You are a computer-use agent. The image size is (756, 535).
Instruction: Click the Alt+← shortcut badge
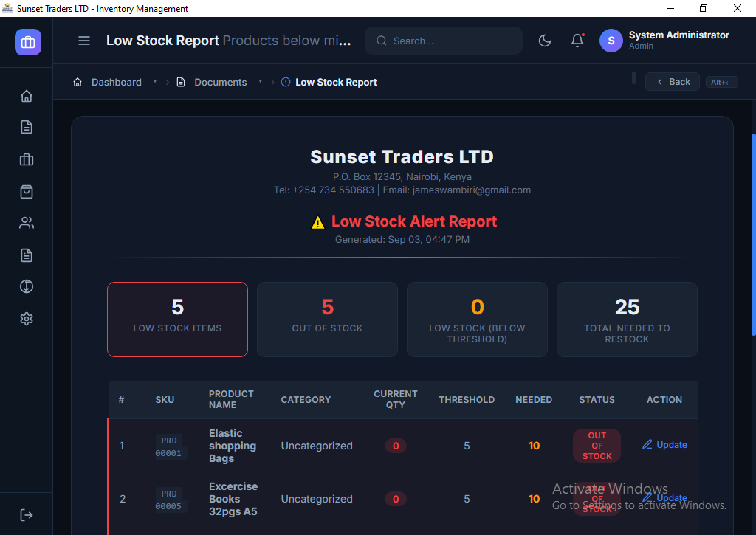click(x=722, y=82)
